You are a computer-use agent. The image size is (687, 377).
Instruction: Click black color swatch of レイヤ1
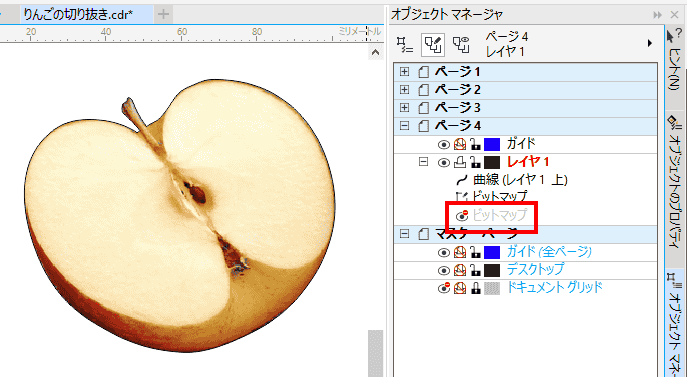[x=492, y=163]
